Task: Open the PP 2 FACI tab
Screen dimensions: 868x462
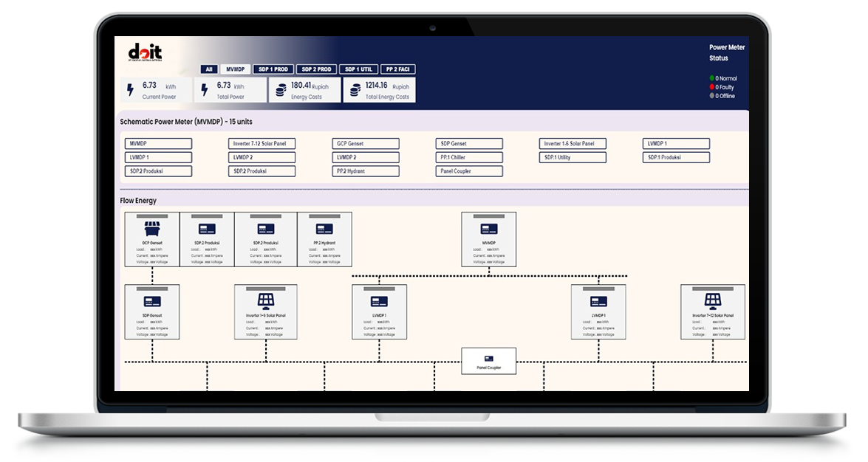Action: [x=398, y=69]
